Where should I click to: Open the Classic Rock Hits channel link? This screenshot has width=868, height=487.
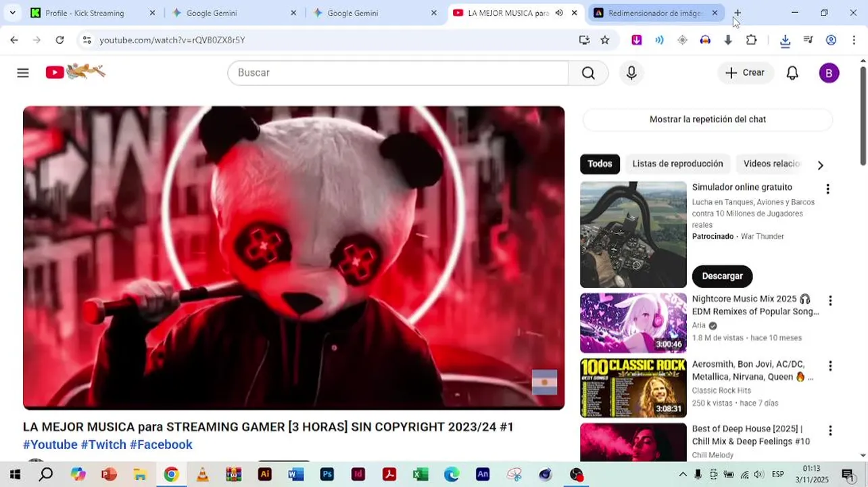[721, 390]
